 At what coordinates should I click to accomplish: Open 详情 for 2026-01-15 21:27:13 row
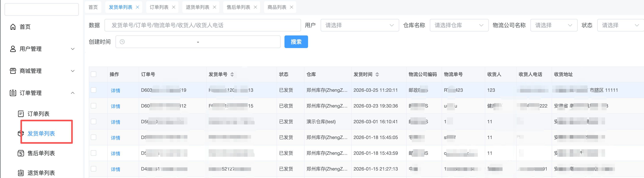pyautogui.click(x=116, y=169)
